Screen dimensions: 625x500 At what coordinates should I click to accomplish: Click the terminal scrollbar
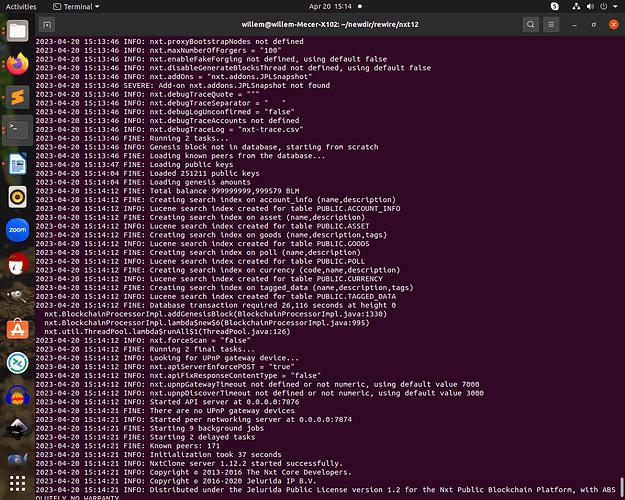[x=621, y=485]
